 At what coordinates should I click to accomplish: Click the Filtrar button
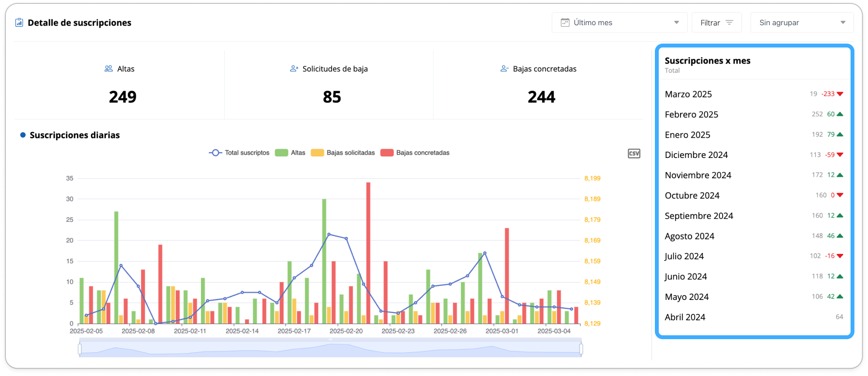click(717, 23)
